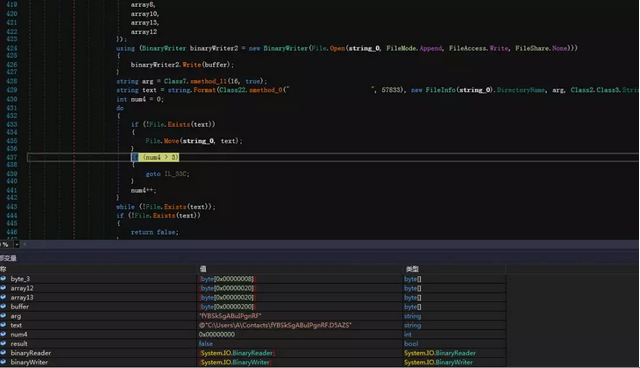Click the name column header in locals

3,269
